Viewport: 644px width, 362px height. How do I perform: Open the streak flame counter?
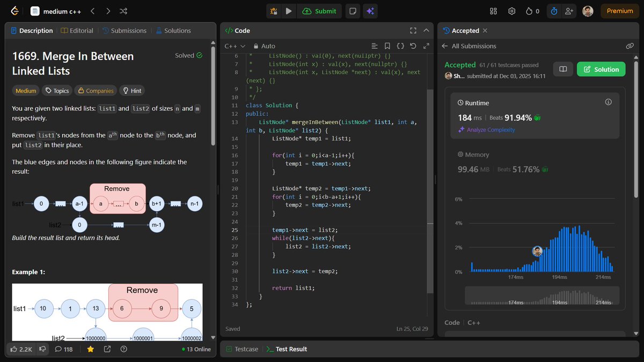point(533,11)
